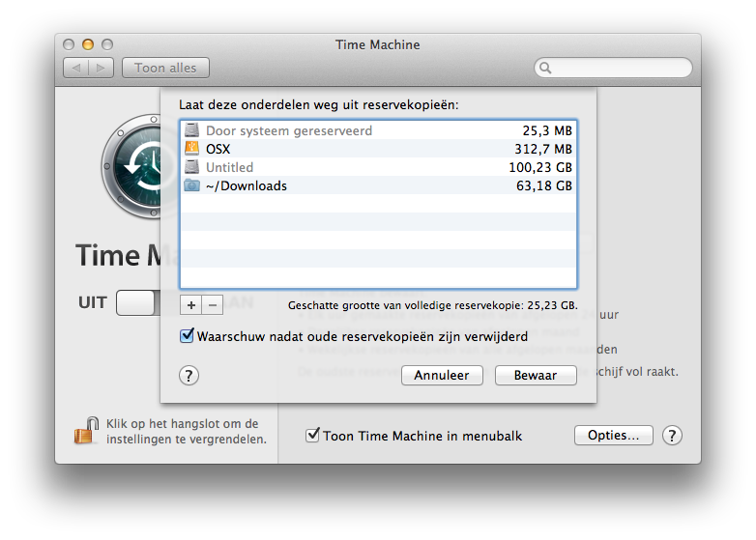The height and width of the screenshot is (540, 756).
Task: Click the Untitled disk icon
Action: coord(191,167)
